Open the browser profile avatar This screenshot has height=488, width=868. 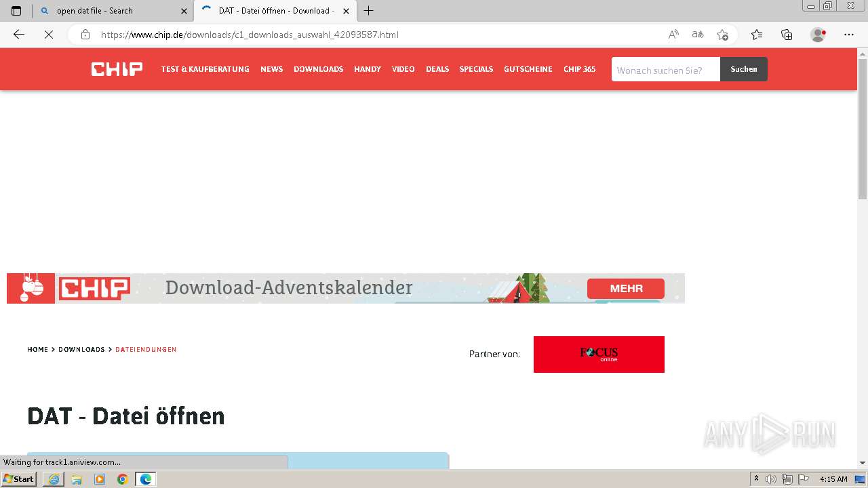[818, 35]
